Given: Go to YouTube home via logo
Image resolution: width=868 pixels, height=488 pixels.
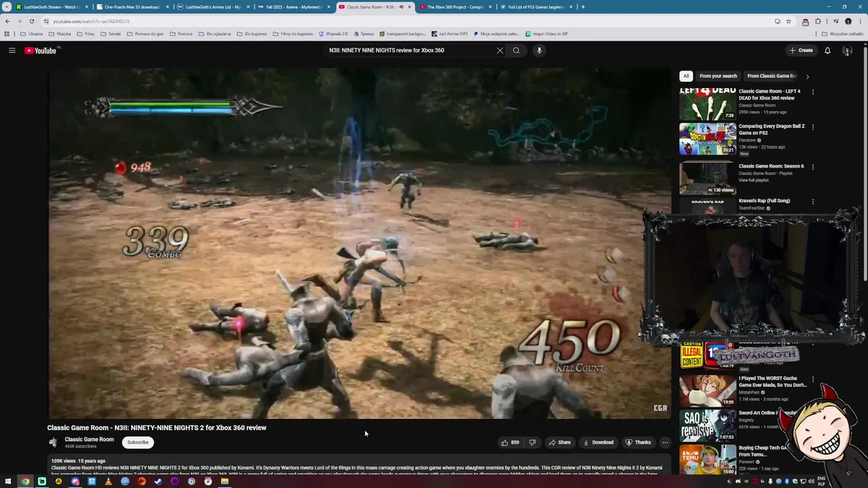Looking at the screenshot, I should tap(41, 50).
